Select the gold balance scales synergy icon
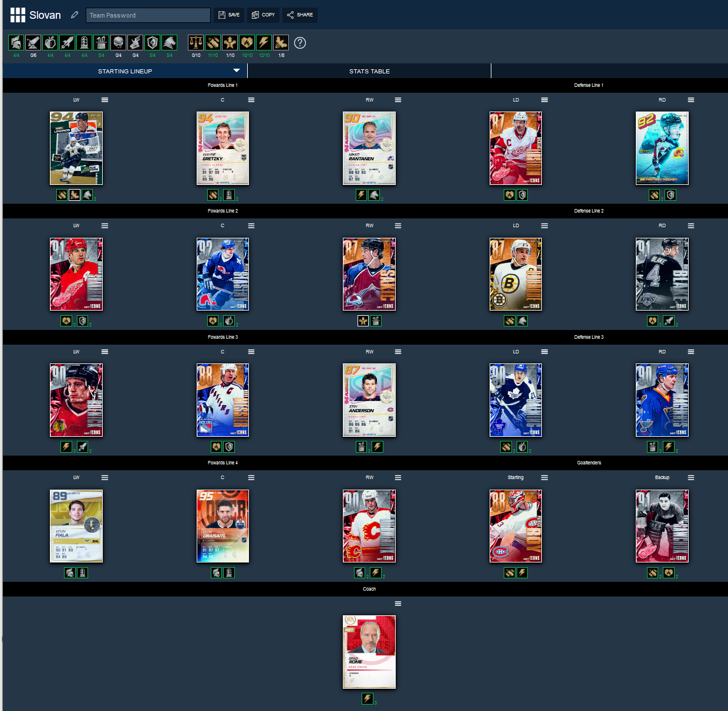Viewport: 728px width, 711px height. pyautogui.click(x=196, y=42)
